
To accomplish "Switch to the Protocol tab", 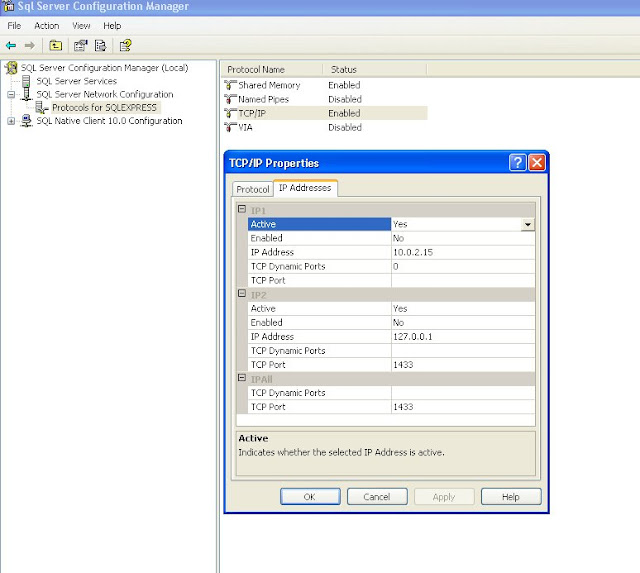I will pos(253,189).
